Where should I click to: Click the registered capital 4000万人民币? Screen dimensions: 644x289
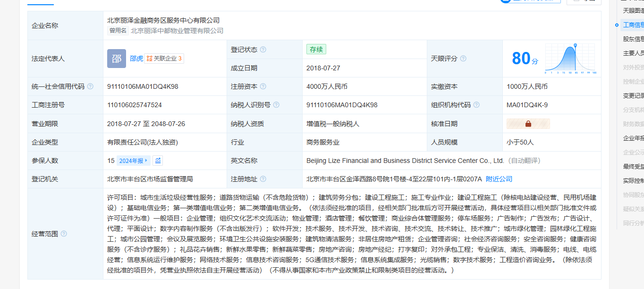(x=327, y=86)
